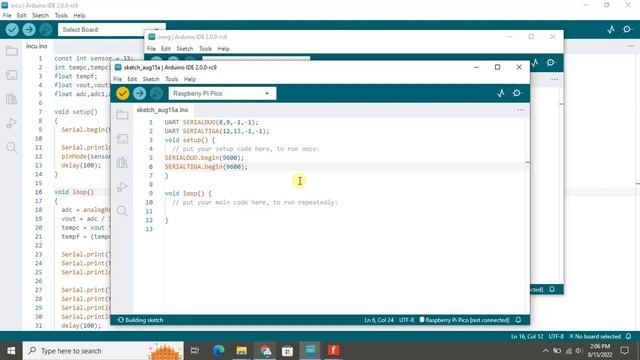Click Building sketch progress indicator

coord(141,320)
